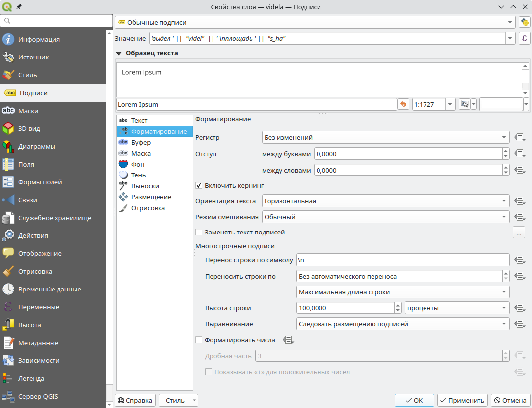532x408 pixels.
Task: Open data-defined override for Высота строки
Action: pos(520,308)
